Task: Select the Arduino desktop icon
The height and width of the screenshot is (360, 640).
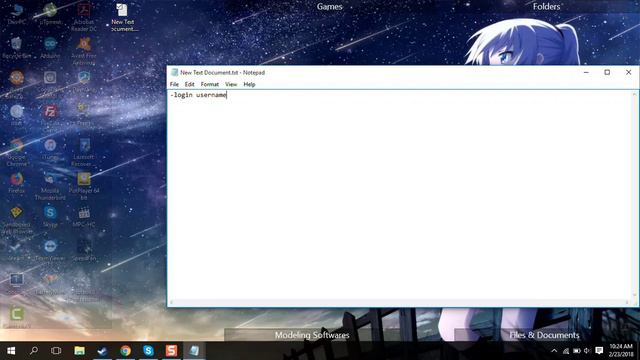Action: pyautogui.click(x=50, y=48)
